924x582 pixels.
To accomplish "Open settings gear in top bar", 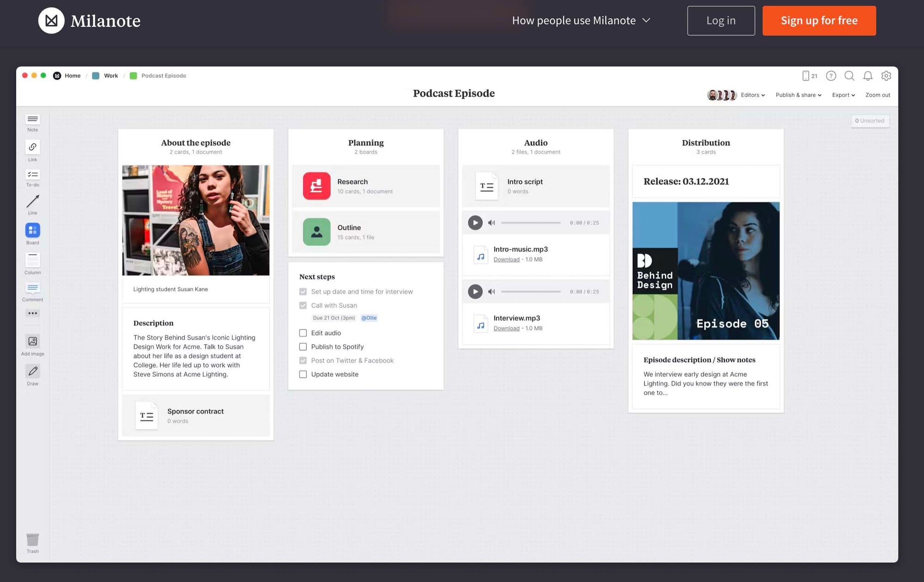I will (x=886, y=76).
